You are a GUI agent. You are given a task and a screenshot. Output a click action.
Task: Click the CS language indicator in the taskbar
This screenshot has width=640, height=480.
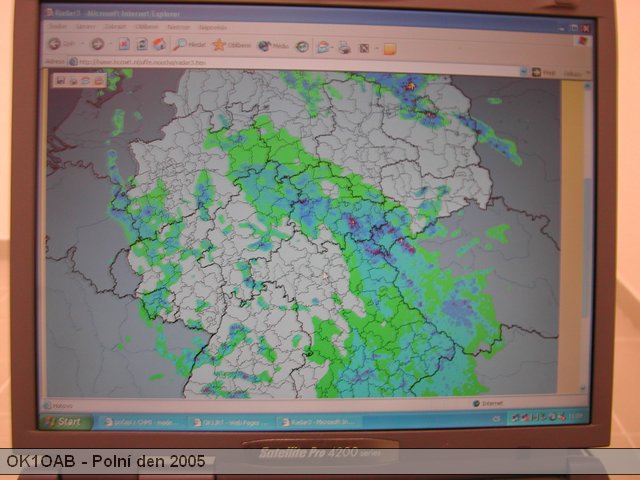pyautogui.click(x=496, y=418)
